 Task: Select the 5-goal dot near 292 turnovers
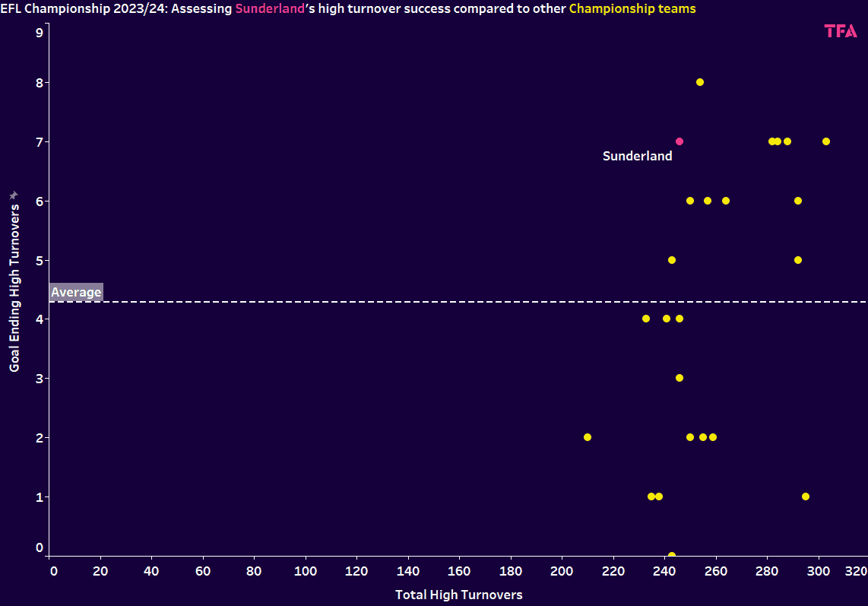[798, 260]
